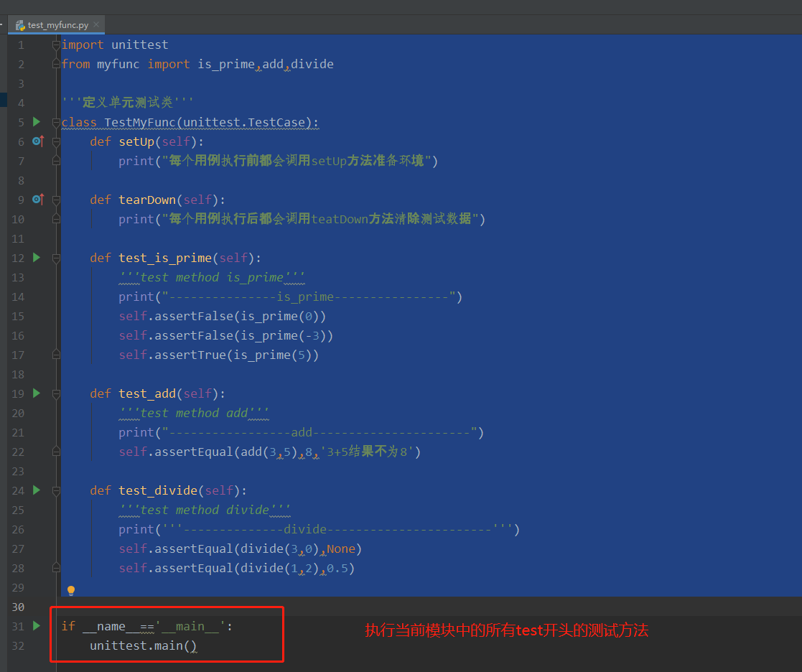The height and width of the screenshot is (672, 802).
Task: Click line number 3 in gutter
Action: [21, 83]
